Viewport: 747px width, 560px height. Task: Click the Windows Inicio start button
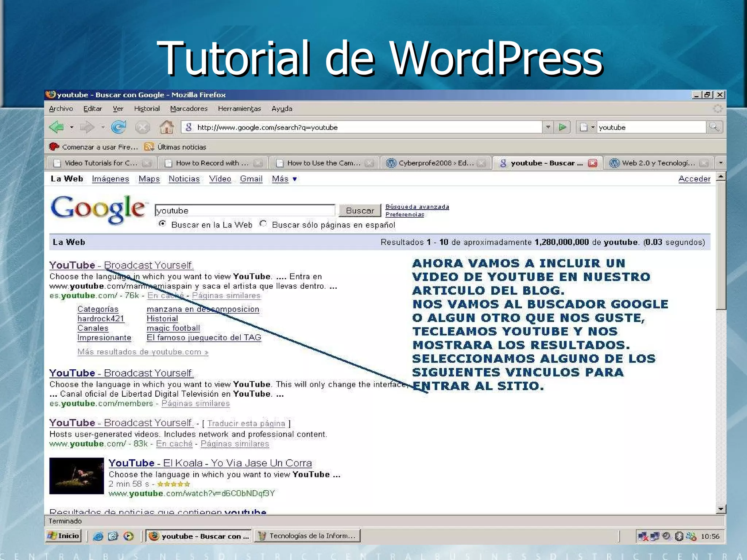(x=63, y=536)
